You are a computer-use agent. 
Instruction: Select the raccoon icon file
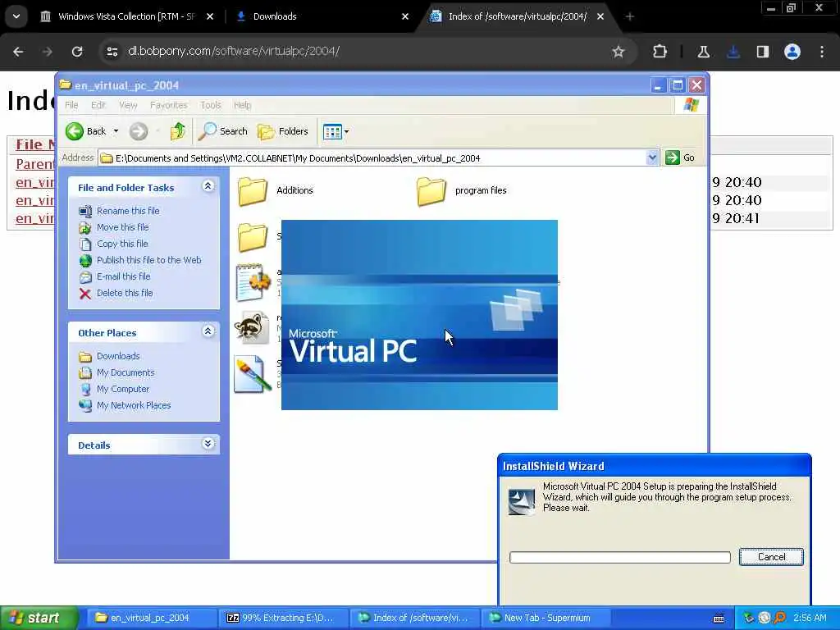pyautogui.click(x=252, y=327)
